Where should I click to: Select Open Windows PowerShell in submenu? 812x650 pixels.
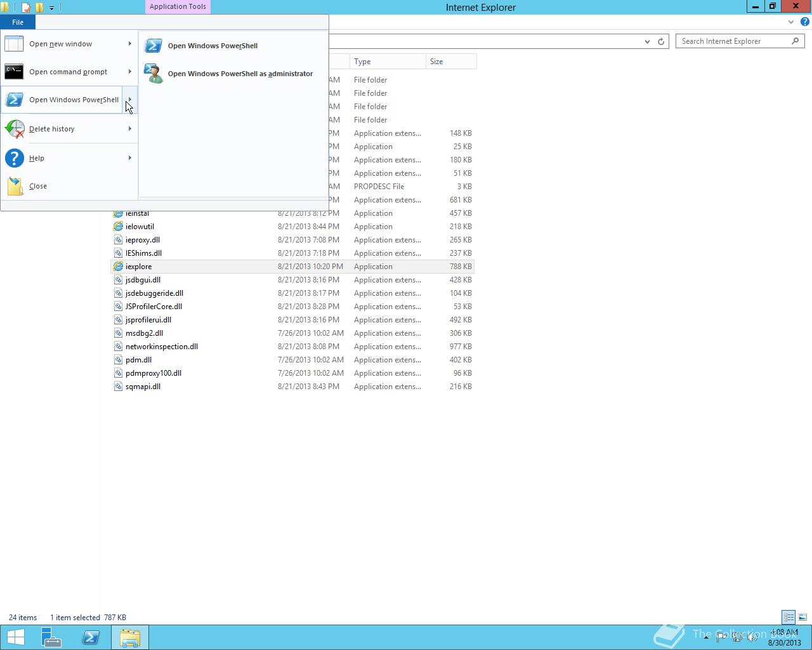click(x=232, y=46)
